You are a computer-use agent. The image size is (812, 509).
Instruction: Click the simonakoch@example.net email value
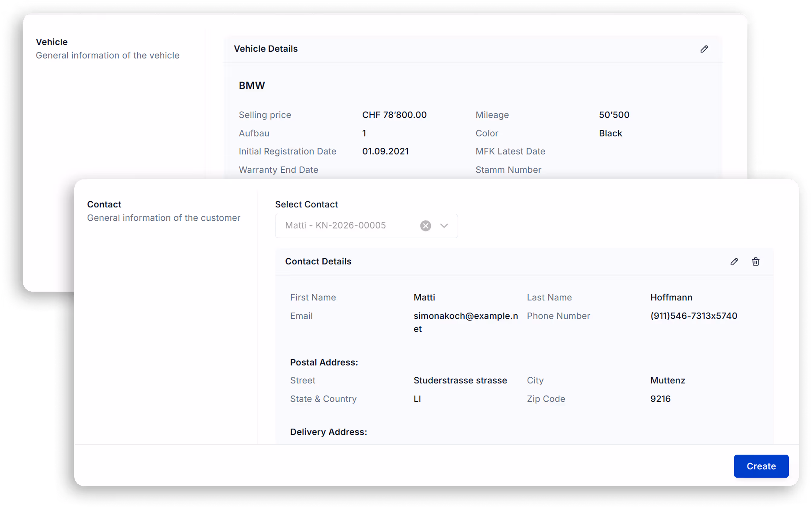click(x=466, y=316)
